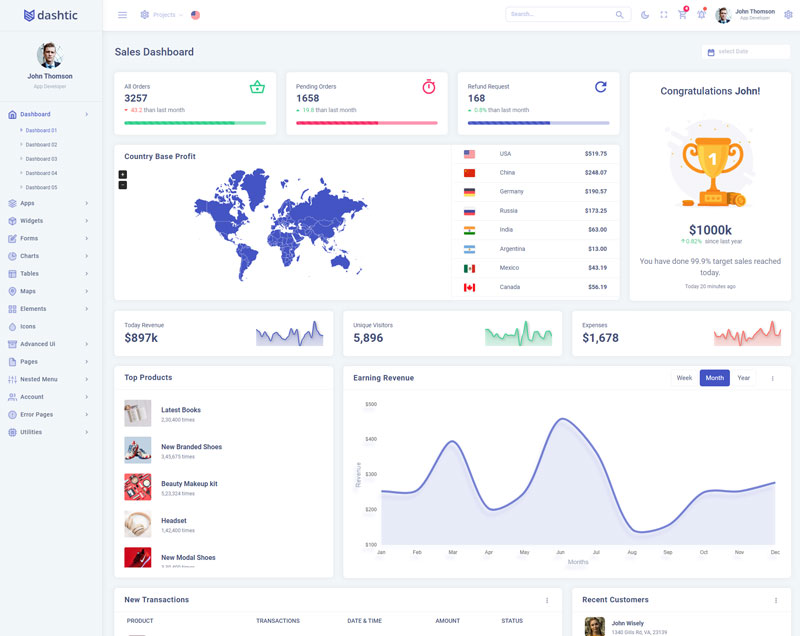Click John Thomson profile in the header

point(745,15)
